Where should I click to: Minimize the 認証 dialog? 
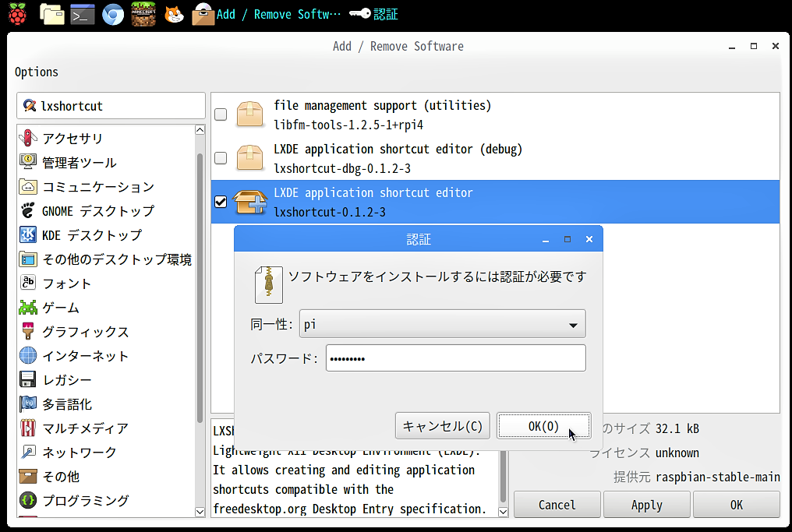point(546,240)
